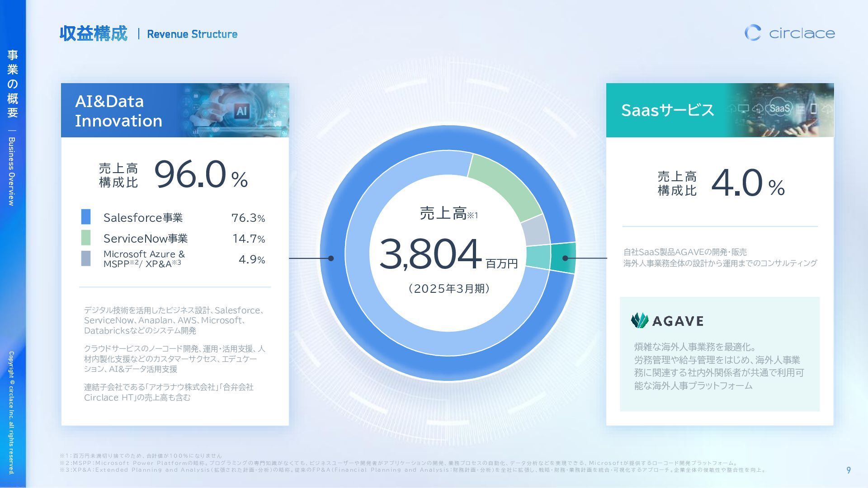Click the ※3 XP&A footnote line

[413, 470]
